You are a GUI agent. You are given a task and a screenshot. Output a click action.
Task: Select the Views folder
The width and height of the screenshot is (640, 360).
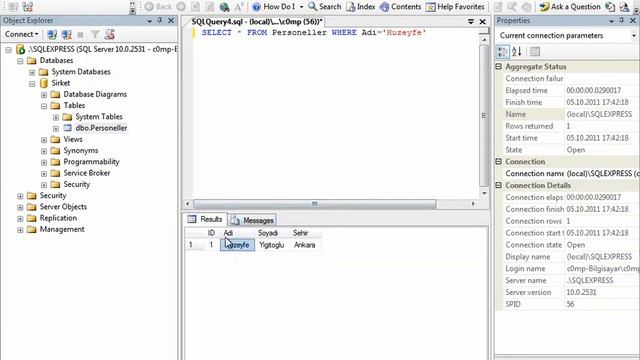coord(73,139)
